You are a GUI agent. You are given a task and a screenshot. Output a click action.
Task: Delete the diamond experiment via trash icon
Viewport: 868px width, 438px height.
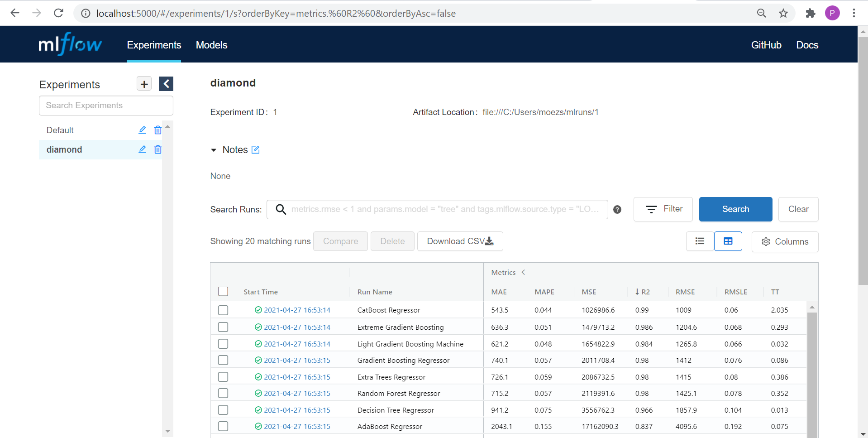click(157, 149)
